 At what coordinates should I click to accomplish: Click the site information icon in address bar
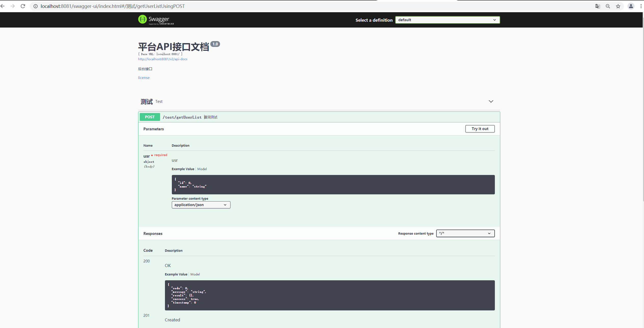pyautogui.click(x=35, y=6)
